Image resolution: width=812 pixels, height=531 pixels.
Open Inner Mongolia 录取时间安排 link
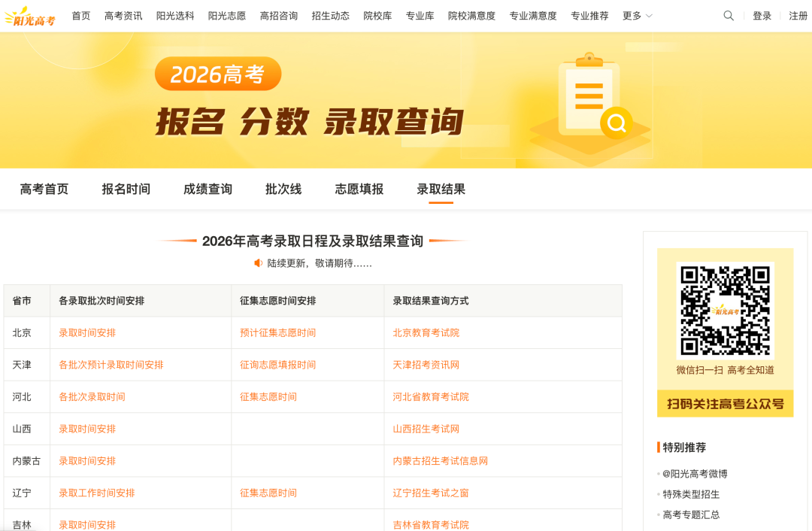pos(87,461)
